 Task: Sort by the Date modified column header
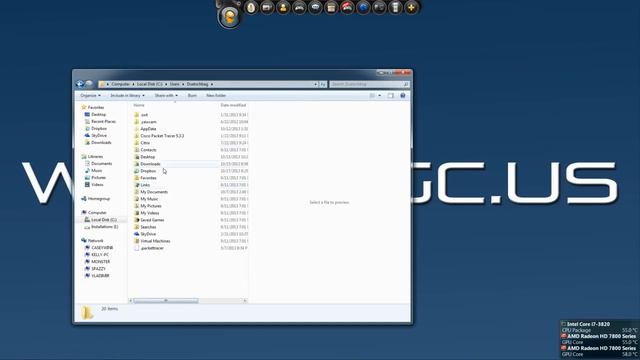[233, 105]
